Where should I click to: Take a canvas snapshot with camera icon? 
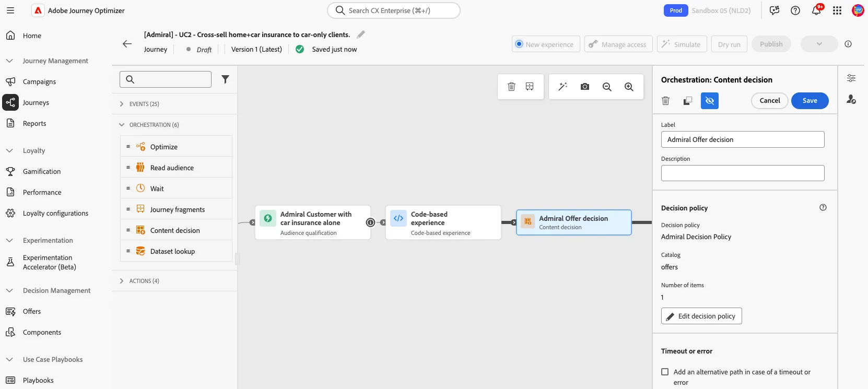585,87
